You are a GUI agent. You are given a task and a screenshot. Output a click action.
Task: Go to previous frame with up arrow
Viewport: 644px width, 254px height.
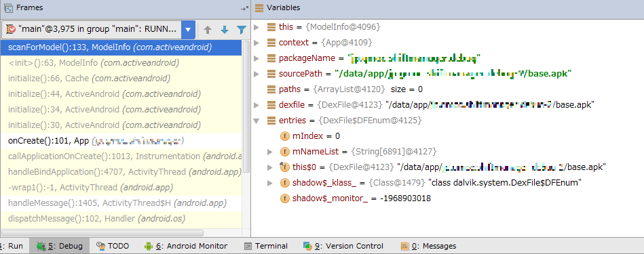point(208,30)
